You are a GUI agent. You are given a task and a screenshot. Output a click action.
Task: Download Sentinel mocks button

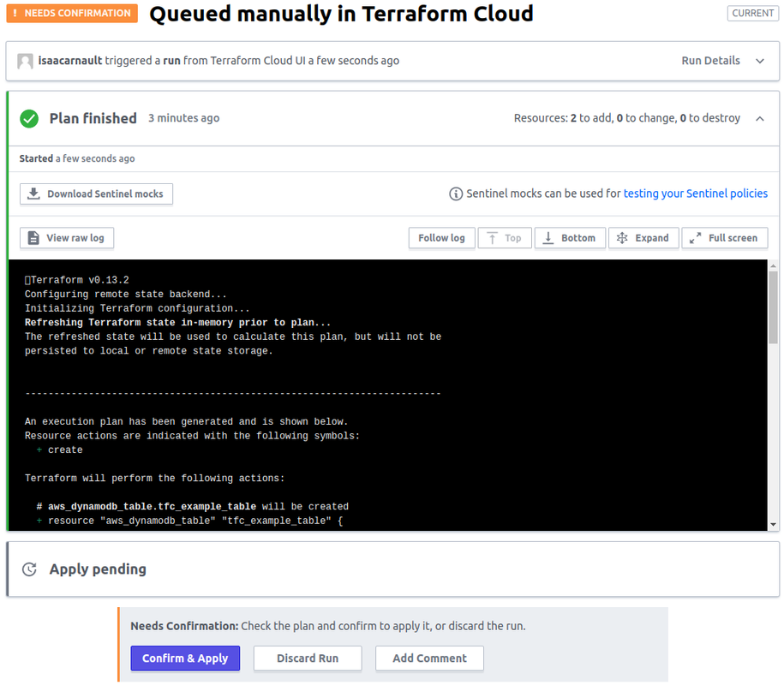pos(97,194)
